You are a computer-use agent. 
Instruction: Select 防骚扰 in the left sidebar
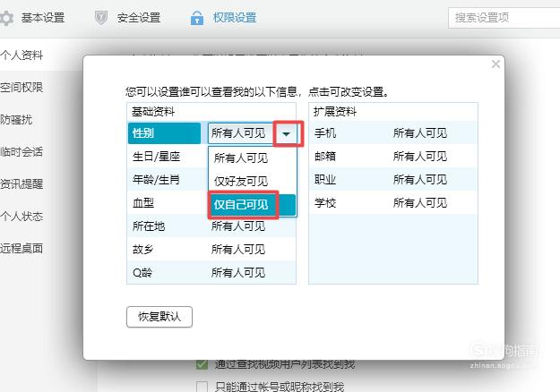click(16, 120)
